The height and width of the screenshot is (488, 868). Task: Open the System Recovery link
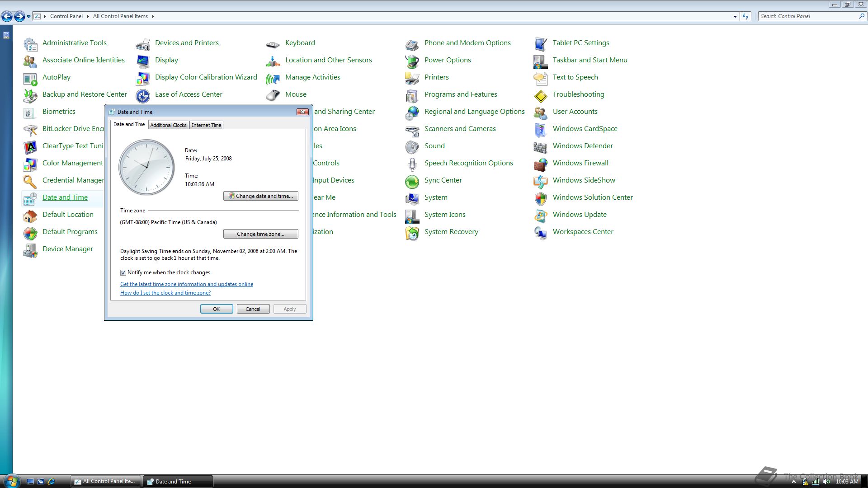point(451,232)
